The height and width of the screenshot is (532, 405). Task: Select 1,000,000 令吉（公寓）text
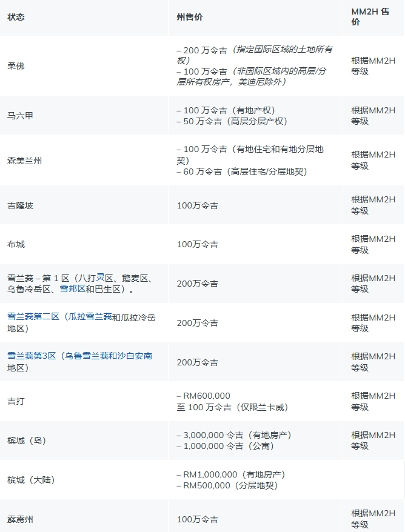pos(226,446)
